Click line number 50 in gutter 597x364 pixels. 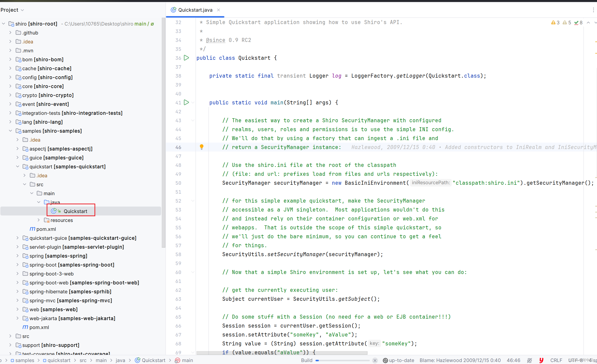pos(178,183)
